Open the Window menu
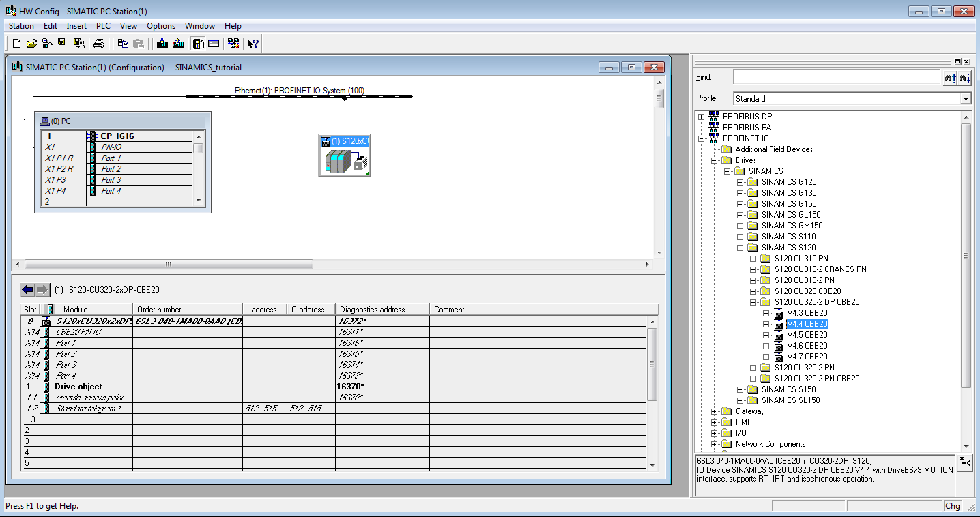980x517 pixels. pos(200,26)
